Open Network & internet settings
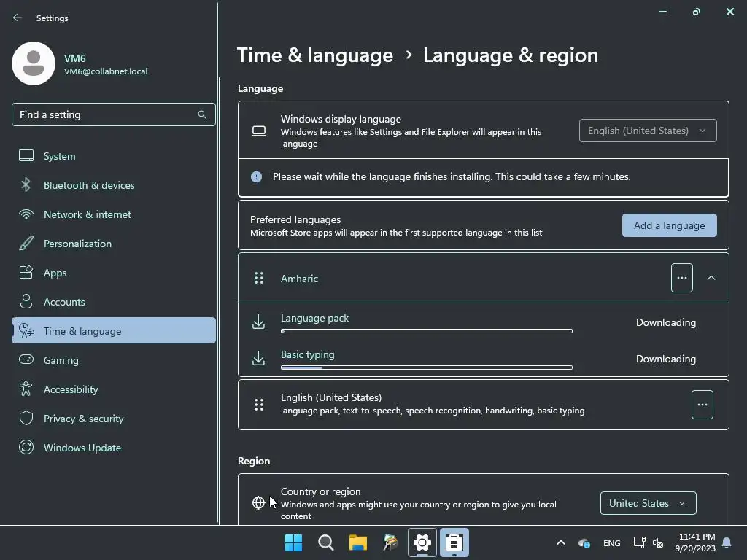Viewport: 747px width, 560px height. (113, 214)
